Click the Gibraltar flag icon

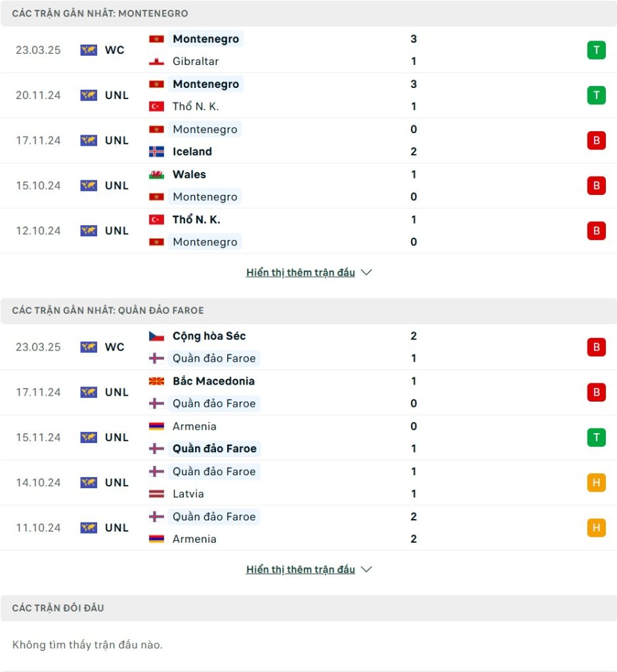(156, 61)
